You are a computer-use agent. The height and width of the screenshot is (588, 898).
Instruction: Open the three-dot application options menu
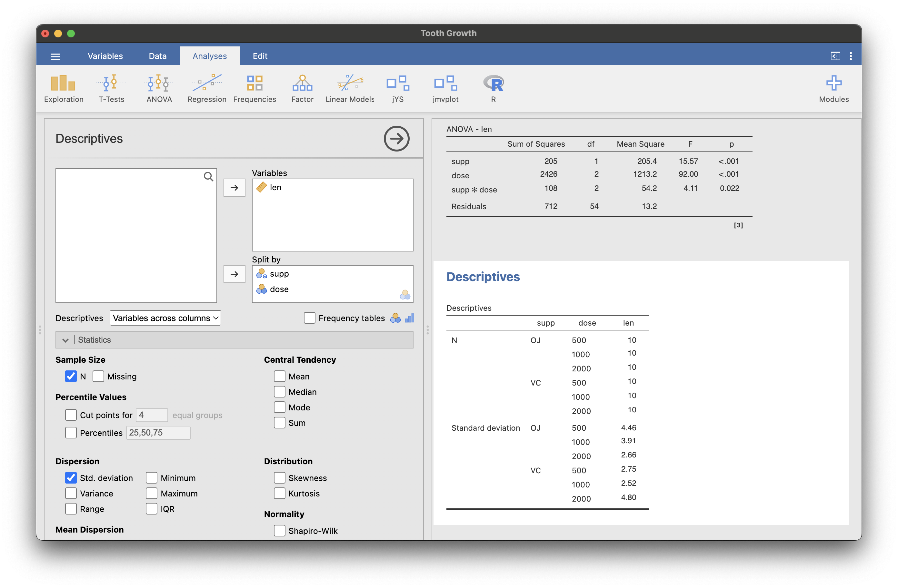tap(851, 56)
